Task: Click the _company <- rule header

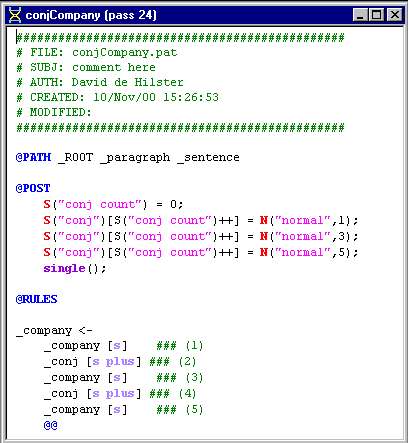Action: 54,331
